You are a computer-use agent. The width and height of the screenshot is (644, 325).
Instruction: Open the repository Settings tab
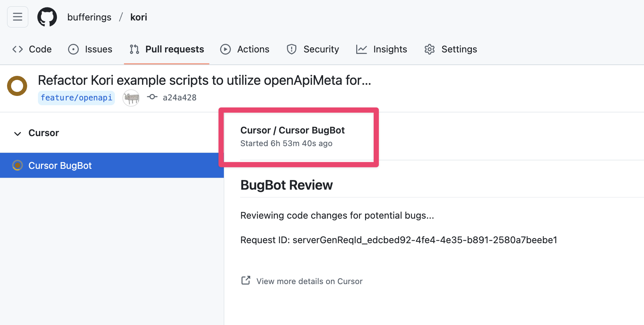pyautogui.click(x=451, y=49)
